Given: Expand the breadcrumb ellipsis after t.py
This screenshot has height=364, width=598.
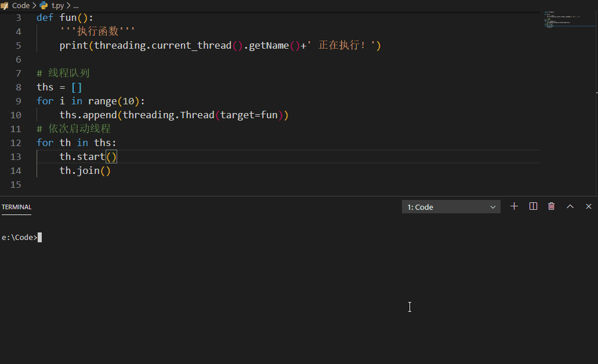Looking at the screenshot, I should click(x=76, y=5).
